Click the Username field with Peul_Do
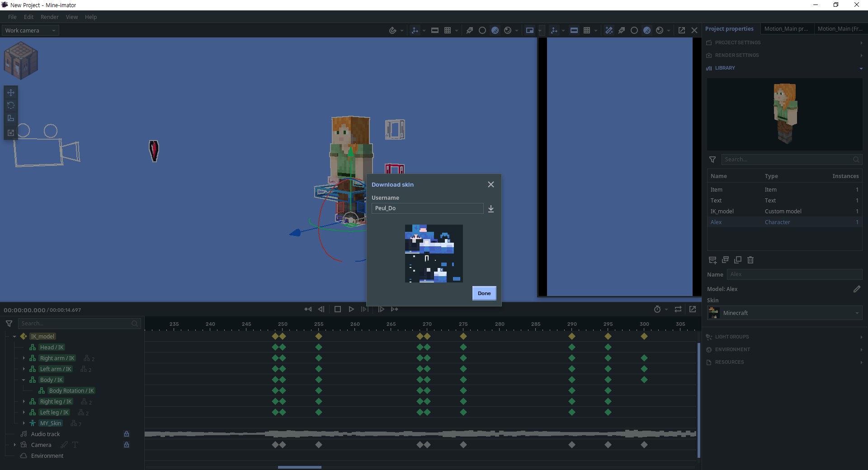This screenshot has width=868, height=470. 428,208
